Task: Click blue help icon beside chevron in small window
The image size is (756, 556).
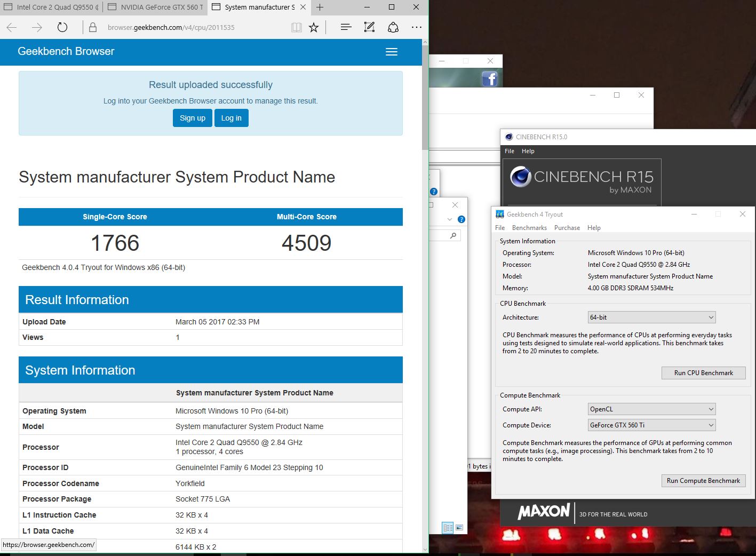Action: [461, 219]
